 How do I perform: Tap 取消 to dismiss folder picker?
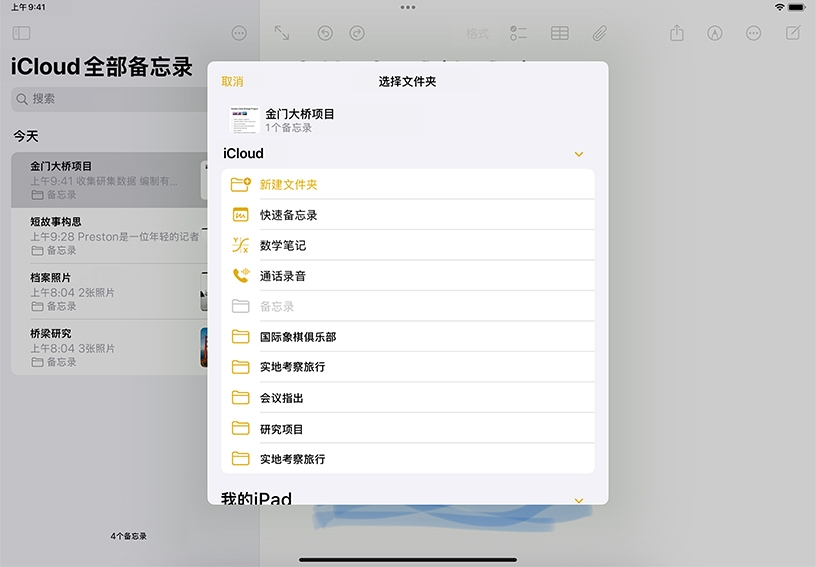pyautogui.click(x=232, y=82)
